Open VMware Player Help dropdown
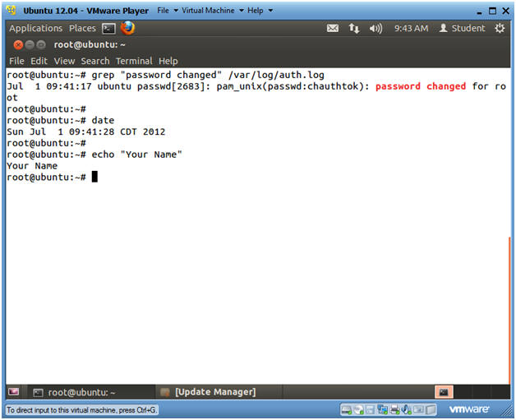Image resolution: width=516 pixels, height=420 pixels. [260, 11]
